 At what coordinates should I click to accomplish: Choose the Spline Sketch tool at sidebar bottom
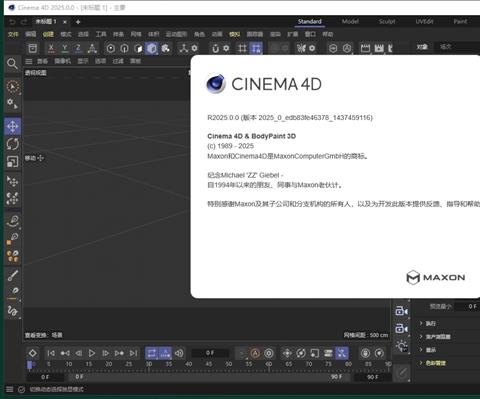click(x=13, y=311)
